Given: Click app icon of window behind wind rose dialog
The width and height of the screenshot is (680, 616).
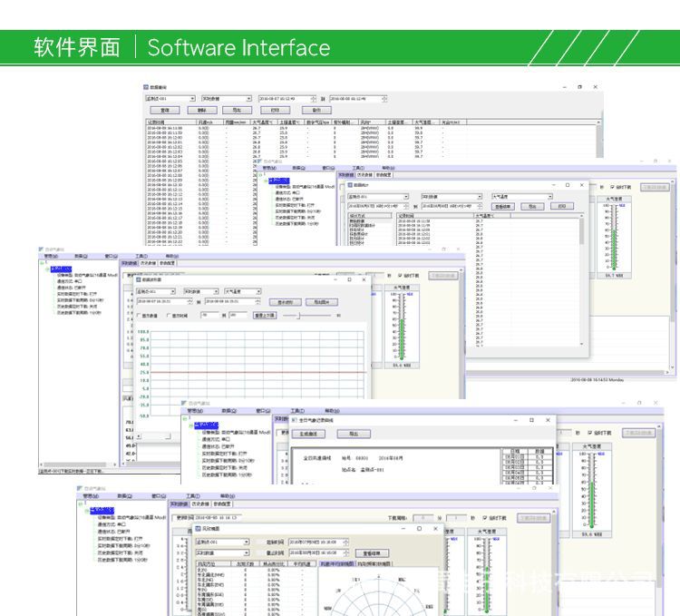Looking at the screenshot, I should 80,488.
